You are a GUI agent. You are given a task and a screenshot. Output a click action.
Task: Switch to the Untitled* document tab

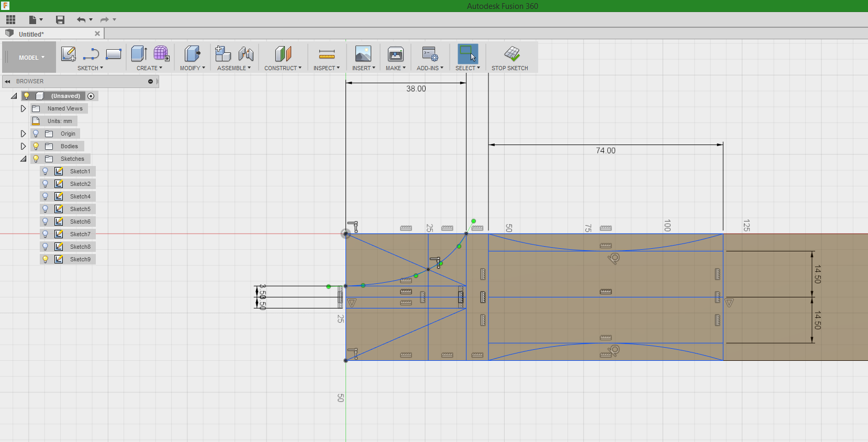31,34
